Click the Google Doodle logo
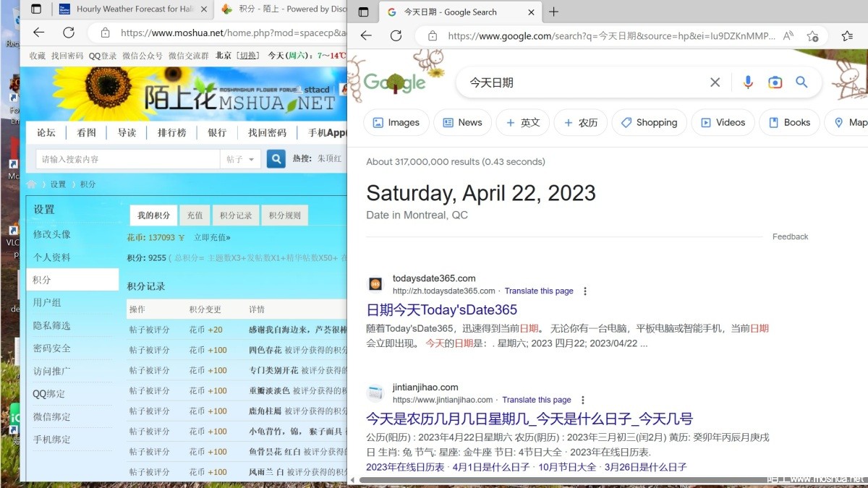This screenshot has height=488, width=868. [394, 82]
